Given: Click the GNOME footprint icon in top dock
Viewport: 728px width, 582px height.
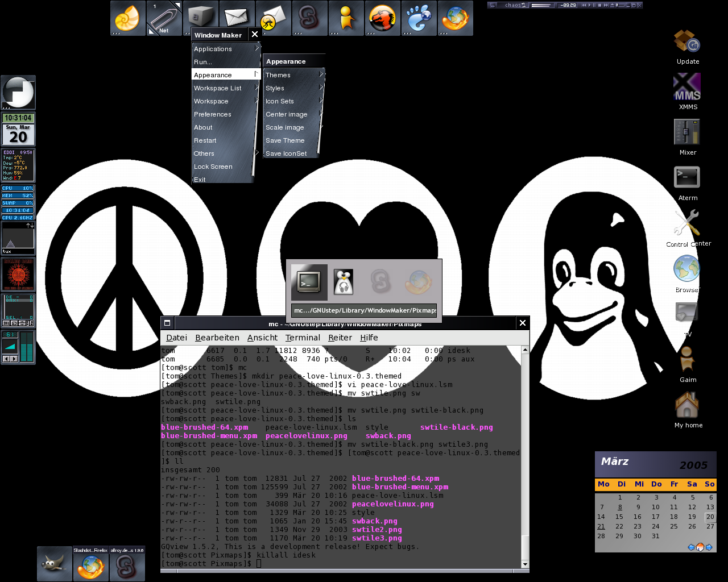Looking at the screenshot, I should pyautogui.click(x=419, y=18).
